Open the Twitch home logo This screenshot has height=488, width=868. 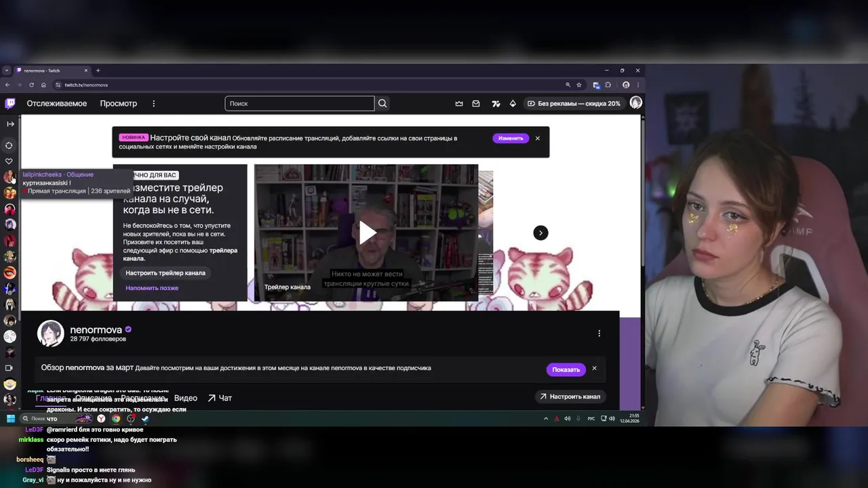(10, 104)
